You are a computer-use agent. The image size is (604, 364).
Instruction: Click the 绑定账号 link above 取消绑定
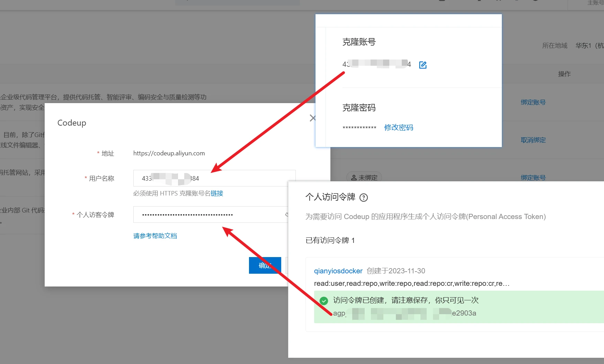(x=533, y=102)
